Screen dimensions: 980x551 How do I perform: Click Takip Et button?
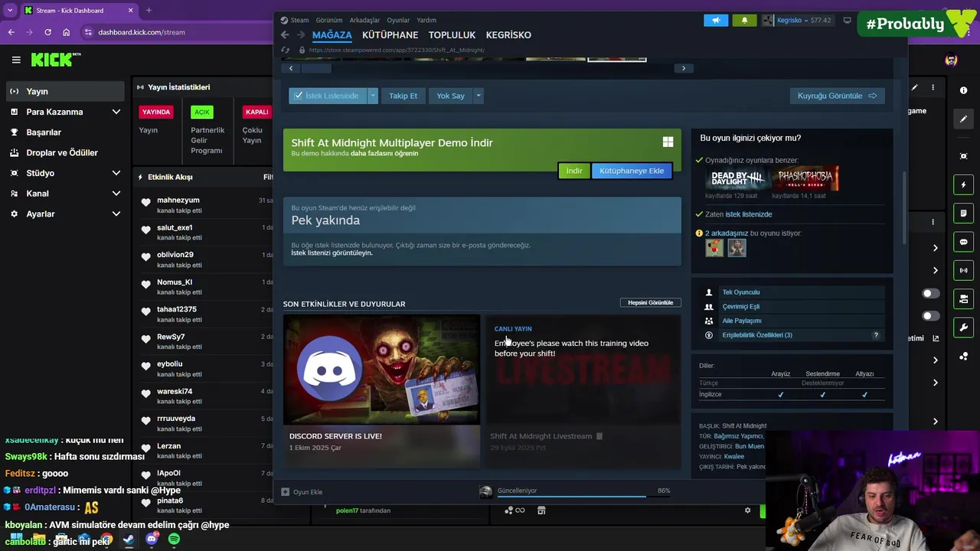403,96
